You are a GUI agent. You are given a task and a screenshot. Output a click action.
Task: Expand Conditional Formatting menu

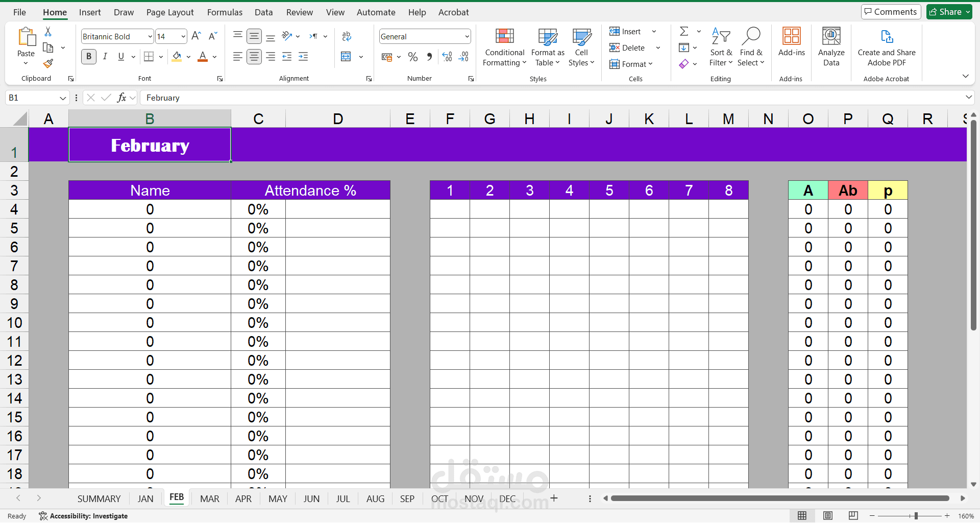click(504, 46)
